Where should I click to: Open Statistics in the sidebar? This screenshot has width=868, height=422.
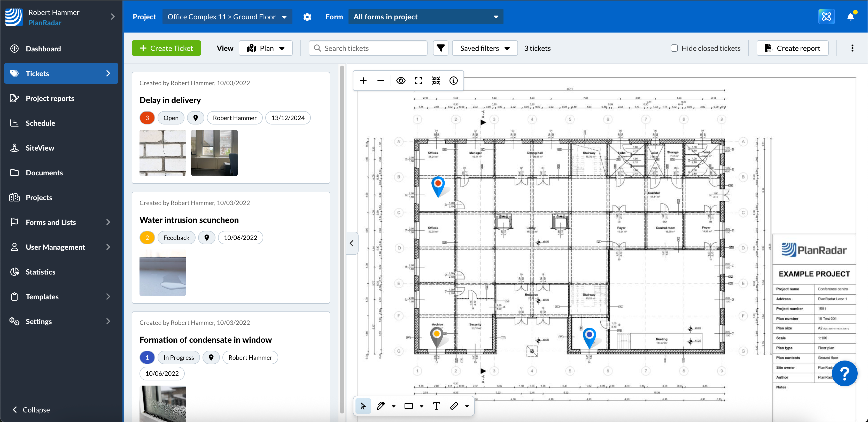(41, 272)
